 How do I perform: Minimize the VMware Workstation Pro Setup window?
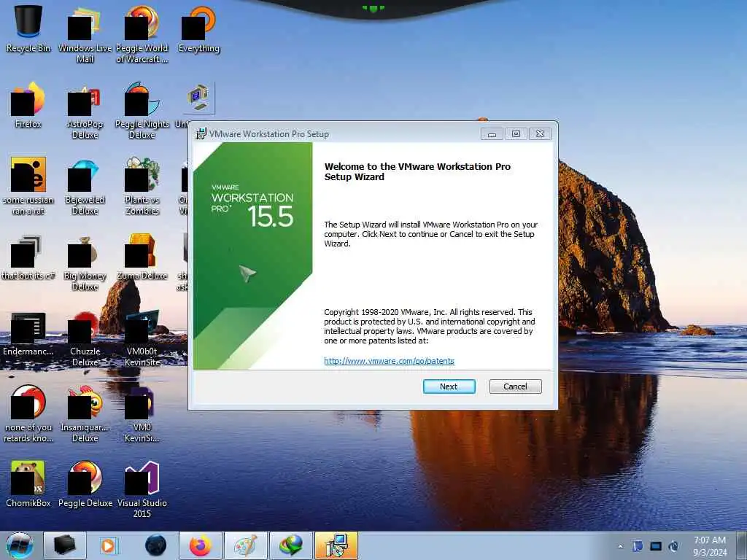pyautogui.click(x=492, y=134)
